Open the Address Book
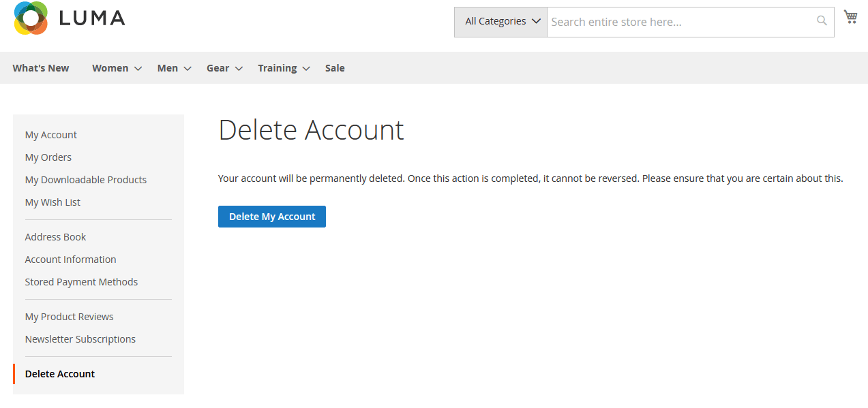The image size is (868, 408). tap(55, 236)
